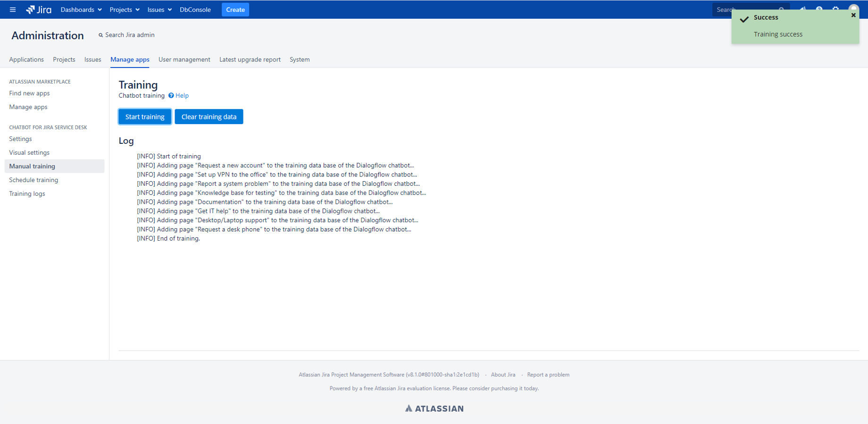Click log line "[INFO] Start of training"
868x424 pixels.
click(x=169, y=157)
